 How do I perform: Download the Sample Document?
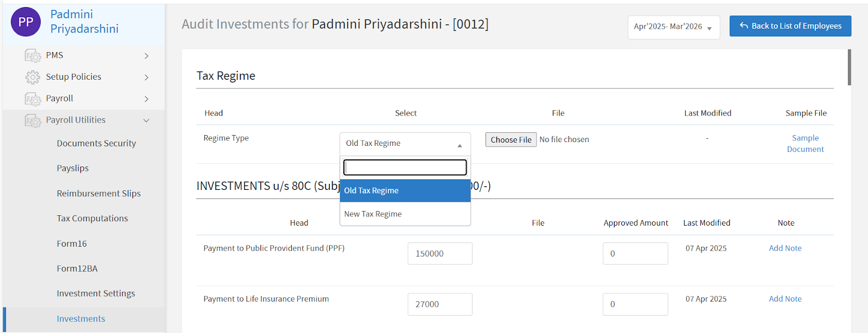click(x=805, y=143)
